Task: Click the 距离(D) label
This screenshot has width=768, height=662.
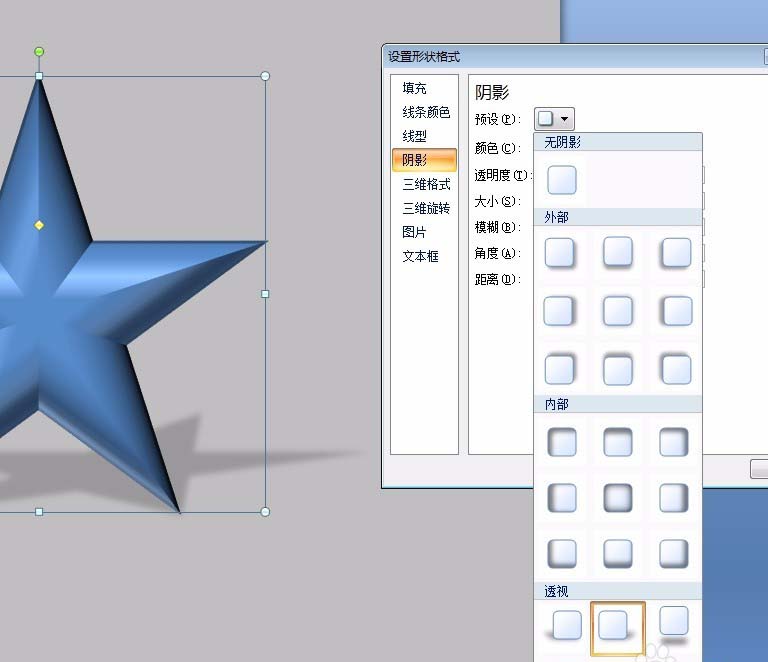Action: [498, 280]
